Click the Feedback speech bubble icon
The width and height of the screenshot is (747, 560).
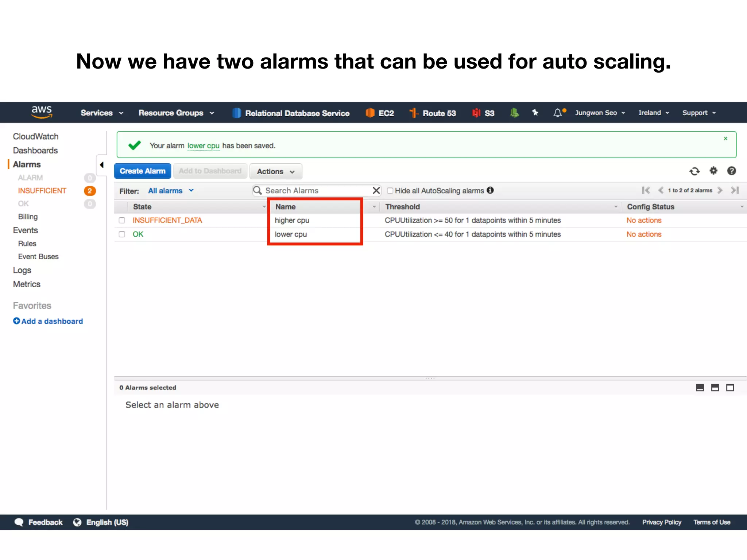coord(19,522)
